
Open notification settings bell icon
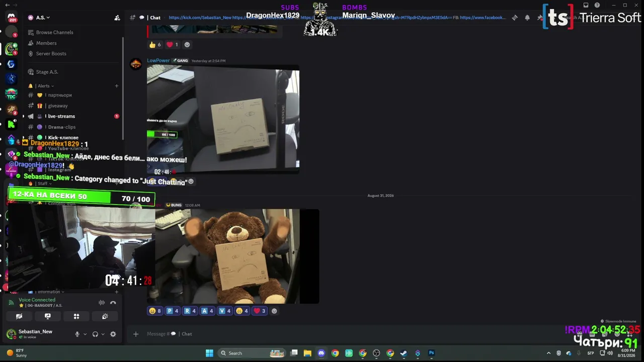click(x=527, y=18)
